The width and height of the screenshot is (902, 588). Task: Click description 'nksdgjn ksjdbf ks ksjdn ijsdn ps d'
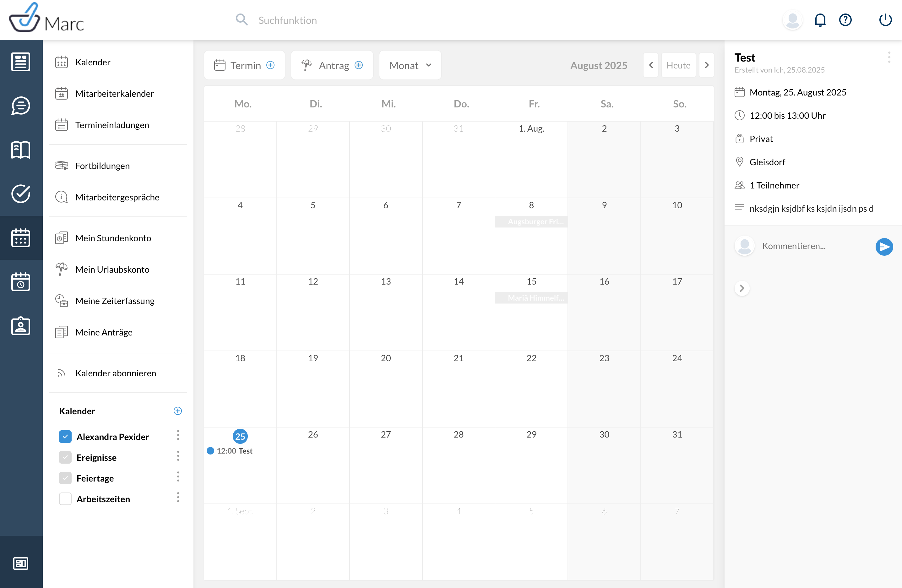coord(812,209)
